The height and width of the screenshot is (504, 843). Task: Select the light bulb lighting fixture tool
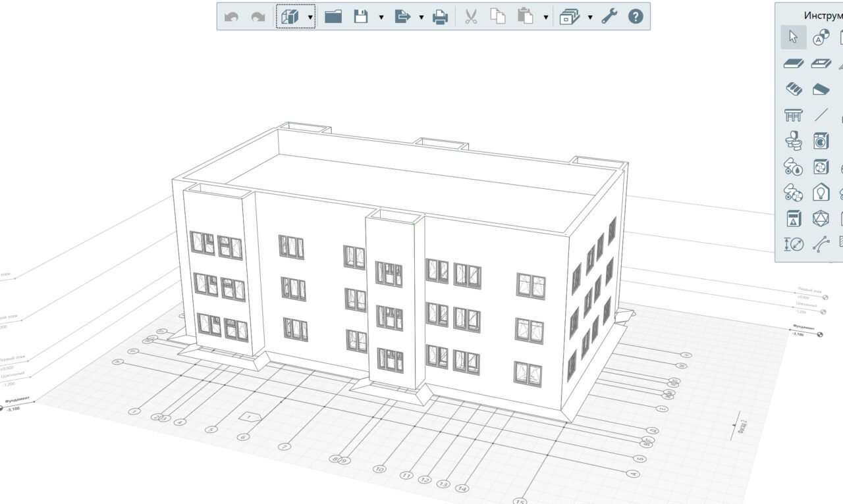pos(821,192)
